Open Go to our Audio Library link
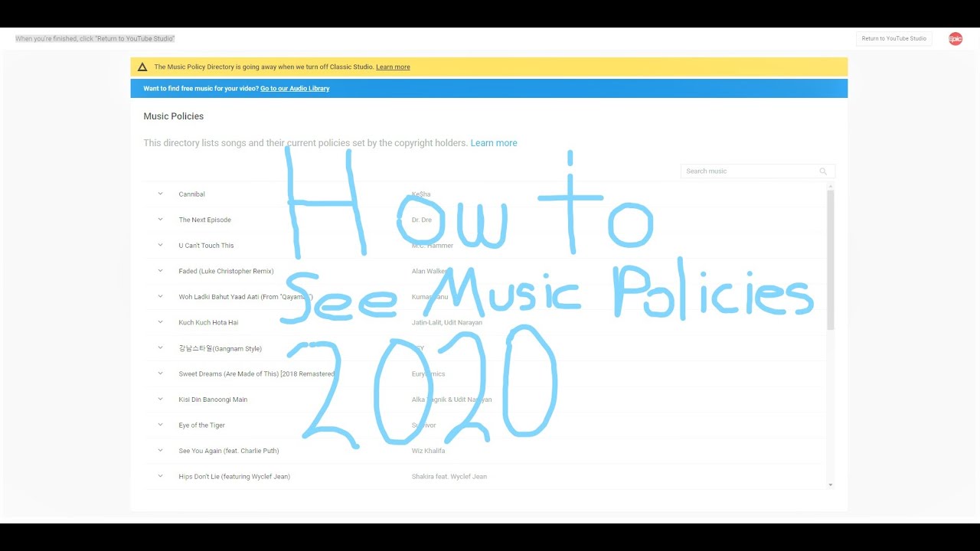This screenshot has width=980, height=551. click(x=295, y=89)
